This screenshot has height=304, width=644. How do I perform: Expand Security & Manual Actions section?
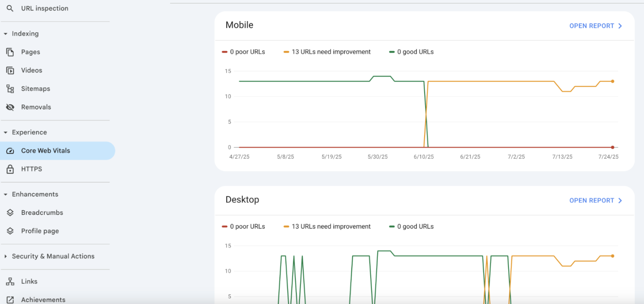(6, 256)
